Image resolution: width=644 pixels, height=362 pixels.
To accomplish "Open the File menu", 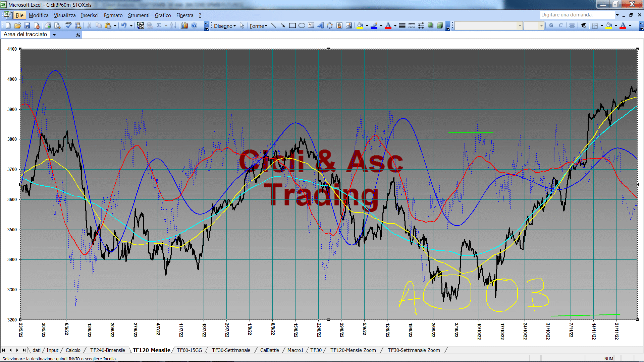I will (19, 15).
